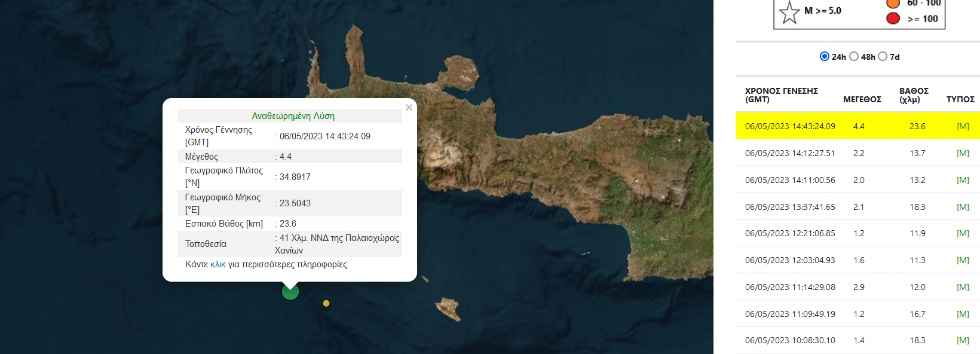
Task: Open [M] link for 14:43:24.09 event
Action: coord(963,126)
